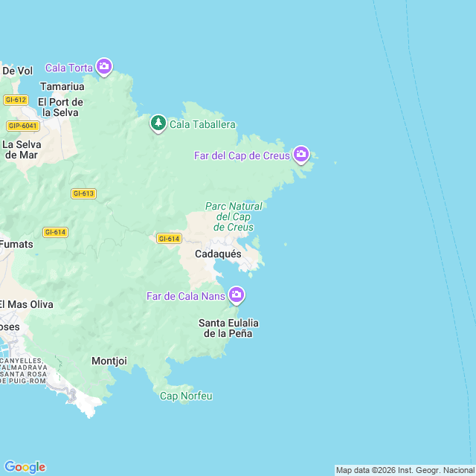Select the Santa Eulalia de la Peña label
This screenshot has height=476, width=476.
pyautogui.click(x=228, y=328)
